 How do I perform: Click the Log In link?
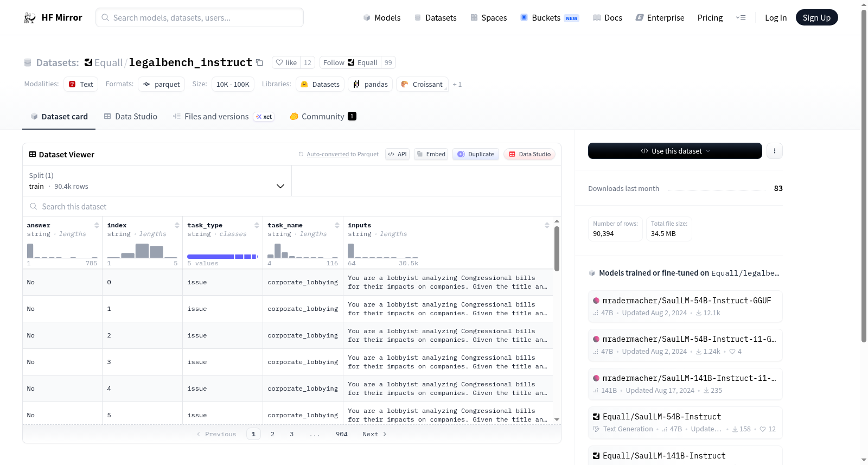pos(776,17)
